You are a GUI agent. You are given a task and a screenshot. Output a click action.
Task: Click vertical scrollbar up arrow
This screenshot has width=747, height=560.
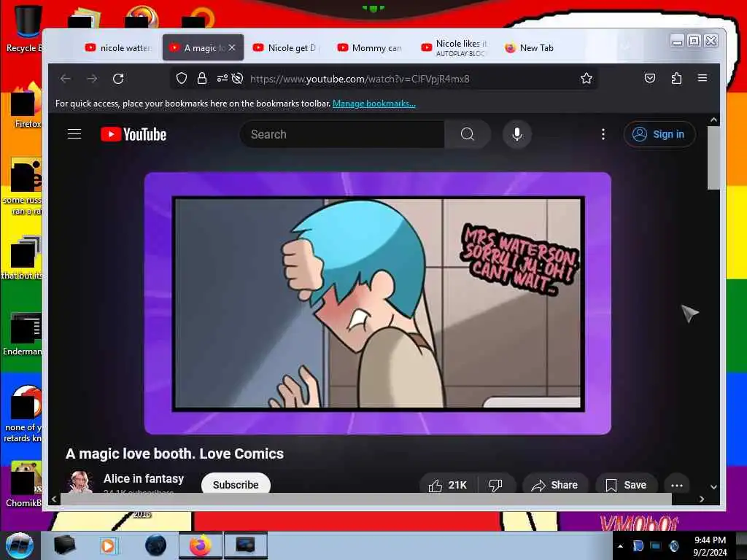[713, 120]
